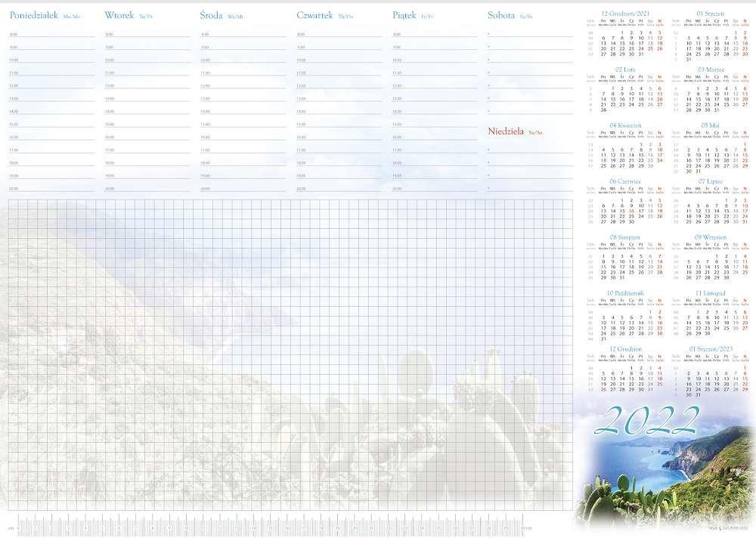Select the Czwartek column heading

(x=316, y=15)
